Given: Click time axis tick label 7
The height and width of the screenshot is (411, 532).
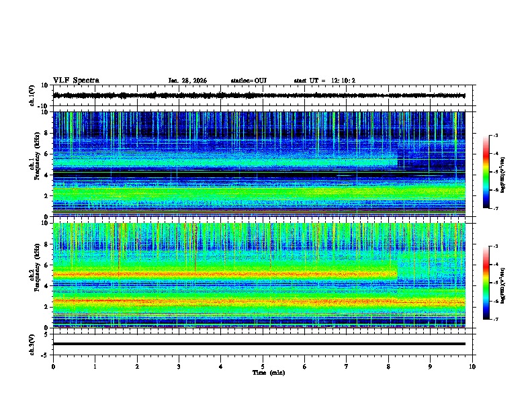Looking at the screenshot, I should pos(347,367).
